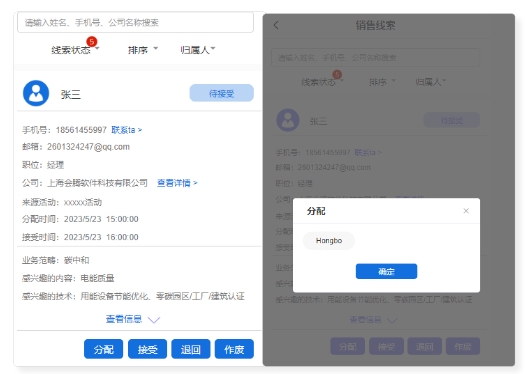The width and height of the screenshot is (525, 374).
Task: Click the blue 退回 button in left panel
Action: 191,349
